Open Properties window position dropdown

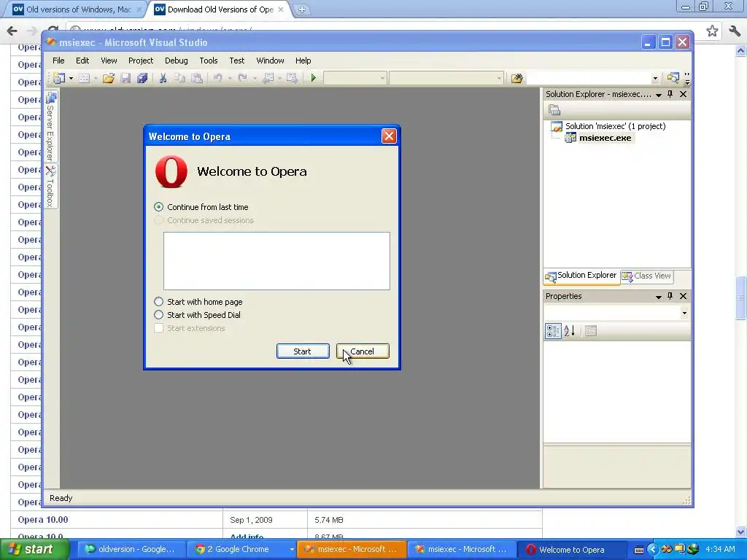(x=659, y=297)
